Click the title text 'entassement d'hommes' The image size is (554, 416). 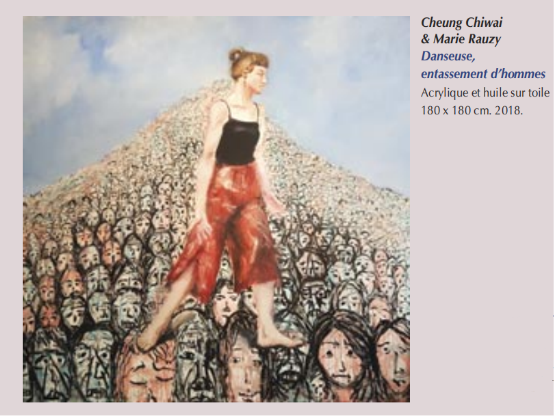[x=483, y=74]
